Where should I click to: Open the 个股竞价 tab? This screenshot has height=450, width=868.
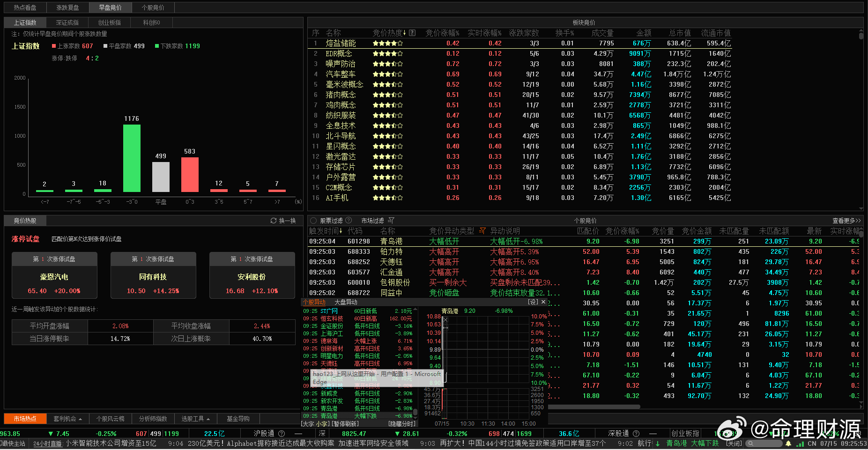(153, 7)
